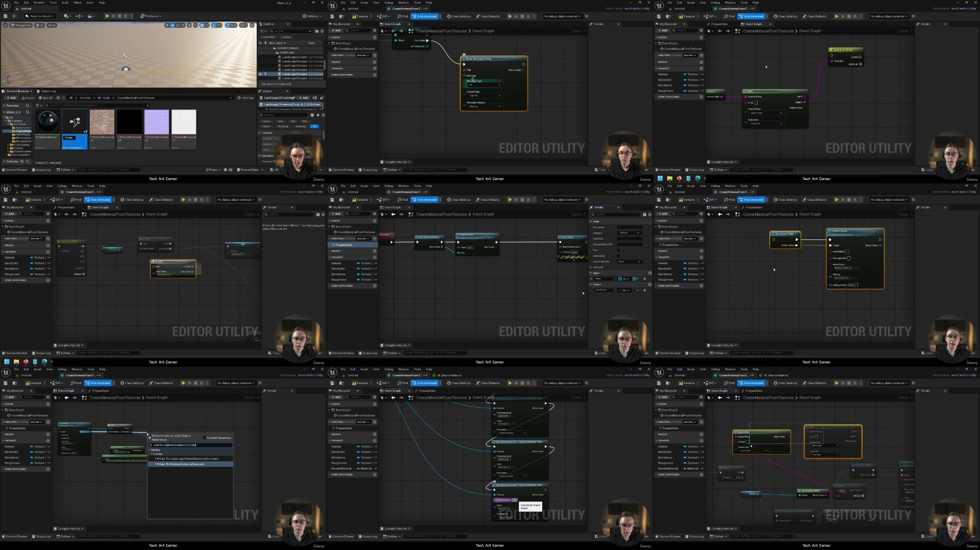Image resolution: width=980 pixels, height=550 pixels.
Task: Select the viewport Scale gizmo tool
Action: (x=183, y=25)
